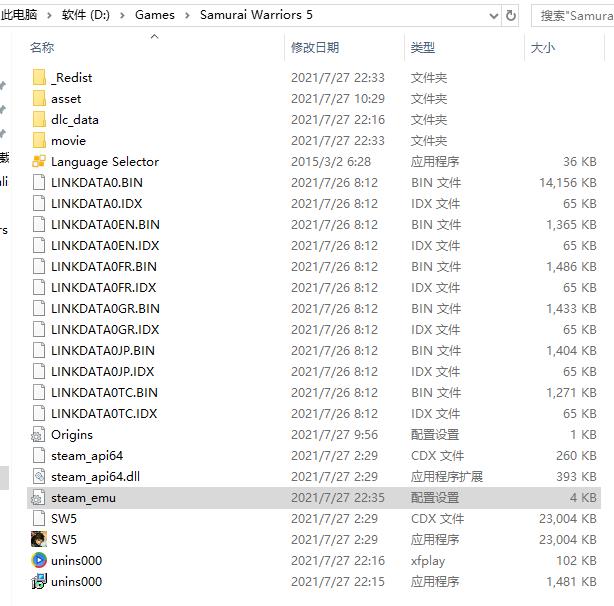
Task: Select the SW5 CDX file name
Action: 64,518
